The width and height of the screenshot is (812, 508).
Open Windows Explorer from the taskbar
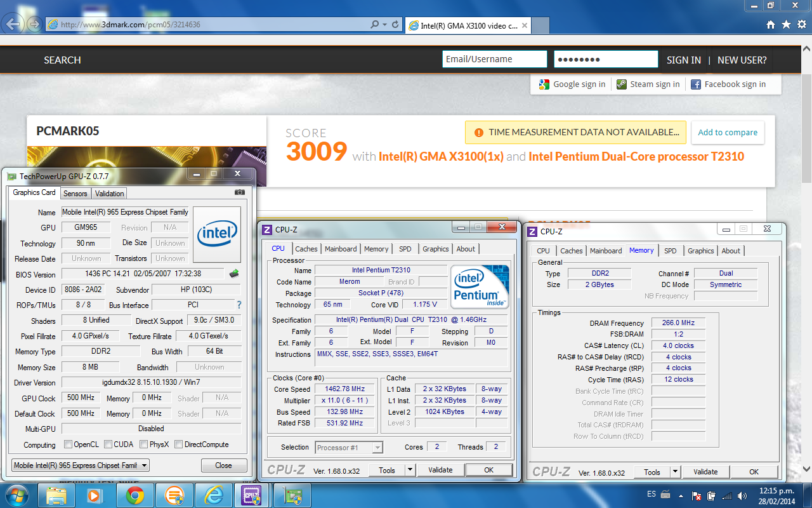[x=56, y=495]
